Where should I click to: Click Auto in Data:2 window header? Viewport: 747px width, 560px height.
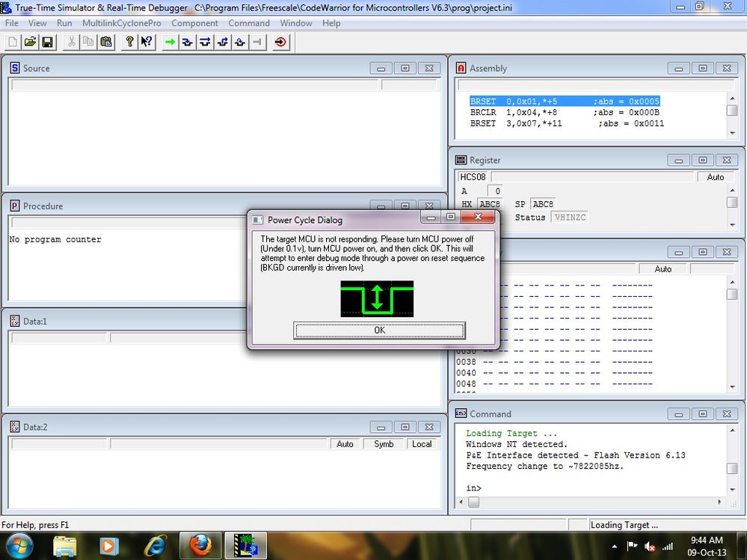point(345,444)
